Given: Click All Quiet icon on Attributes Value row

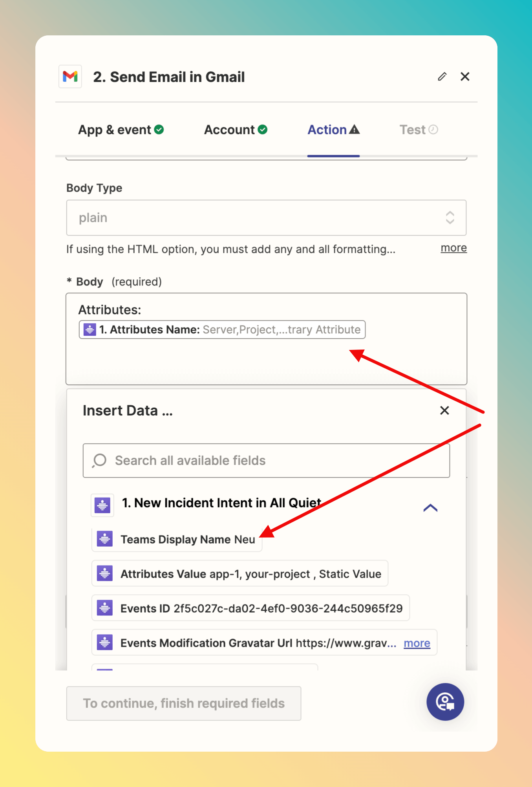Looking at the screenshot, I should [x=105, y=574].
